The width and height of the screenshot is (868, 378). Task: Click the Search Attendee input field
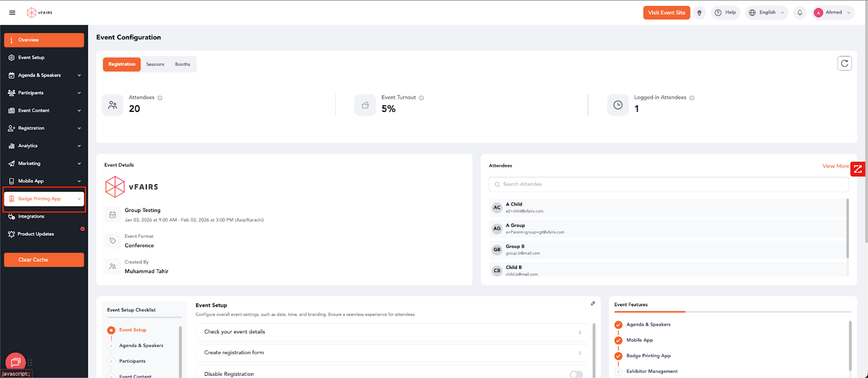coord(668,184)
